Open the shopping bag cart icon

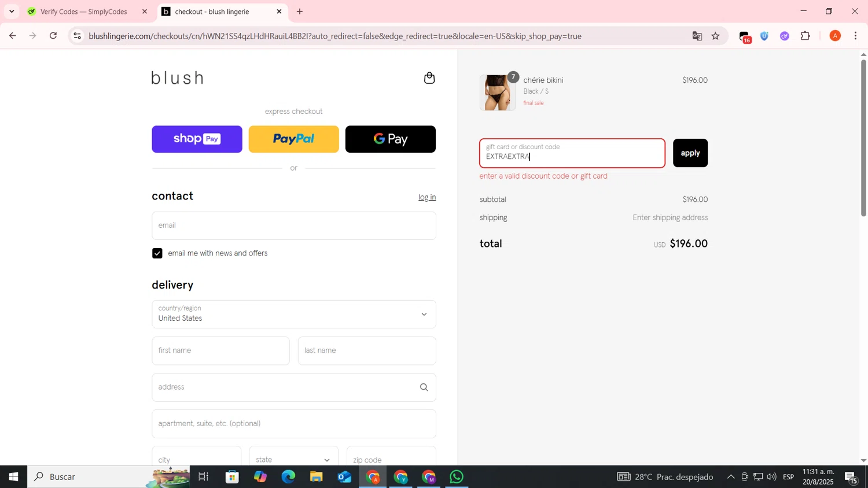tap(429, 78)
